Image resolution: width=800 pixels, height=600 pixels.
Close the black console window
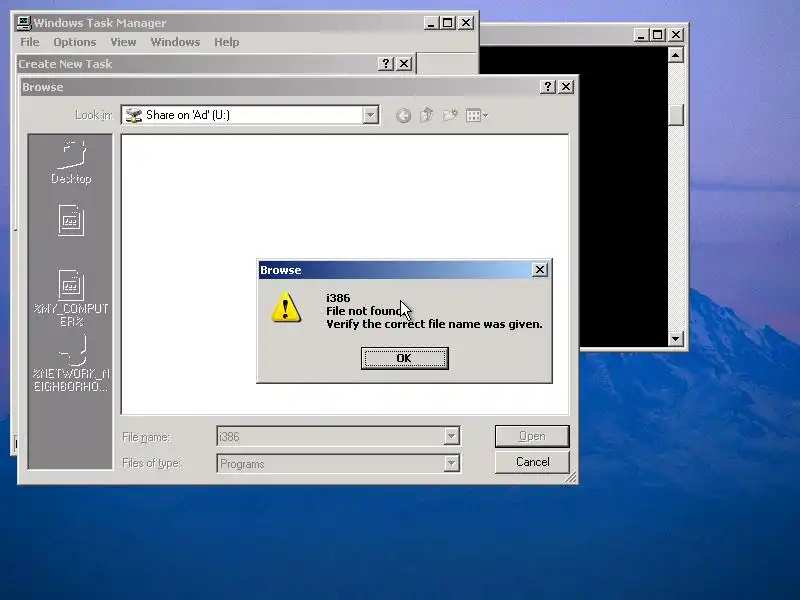(676, 35)
